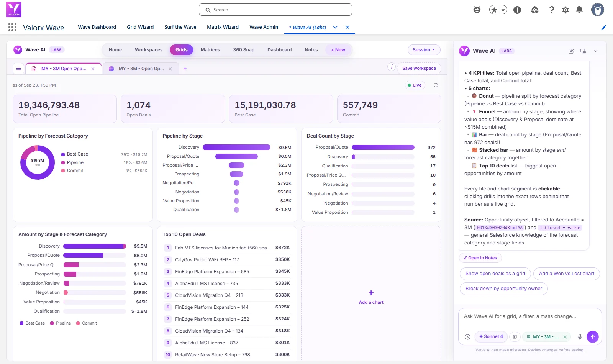The width and height of the screenshot is (613, 364).
Task: Open the 360 Snap pill
Action: (x=244, y=50)
